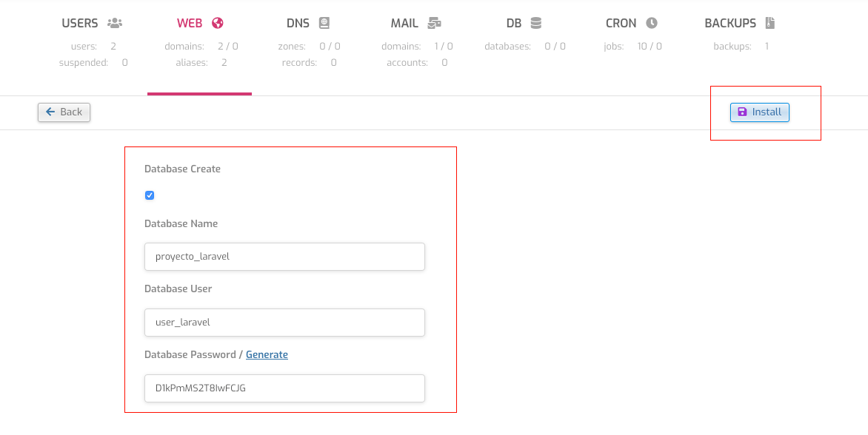Click the DNS book icon
This screenshot has width=868, height=435.
pyautogui.click(x=324, y=23)
